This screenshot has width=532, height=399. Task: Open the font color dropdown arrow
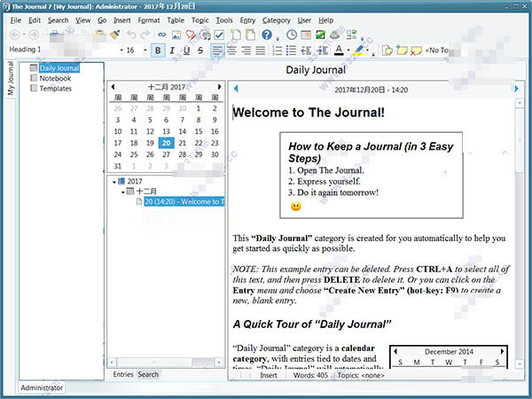pyautogui.click(x=348, y=51)
